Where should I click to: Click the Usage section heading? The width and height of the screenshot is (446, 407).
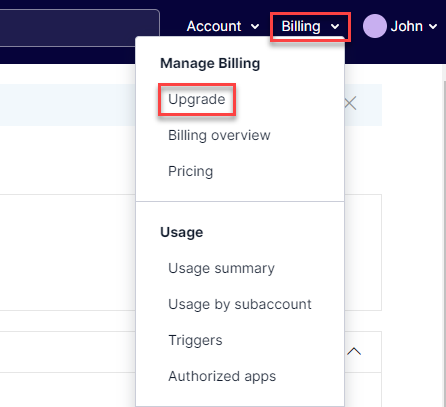pyautogui.click(x=182, y=232)
